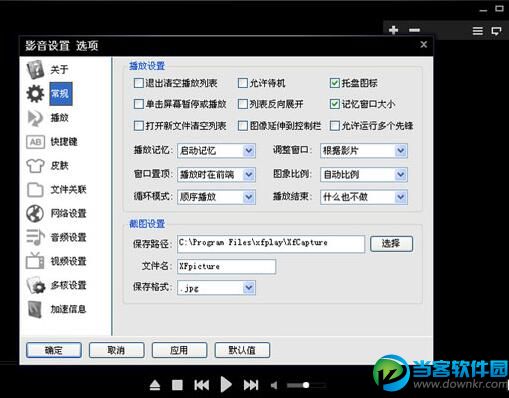The width and height of the screenshot is (509, 398).
Task: Click the screen mode icon at top right
Action: [x=496, y=31]
